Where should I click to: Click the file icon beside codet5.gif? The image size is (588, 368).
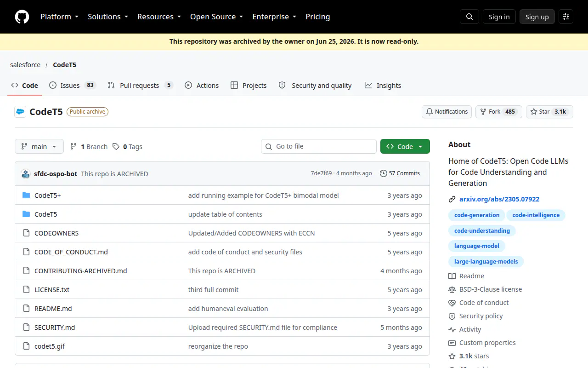click(26, 346)
